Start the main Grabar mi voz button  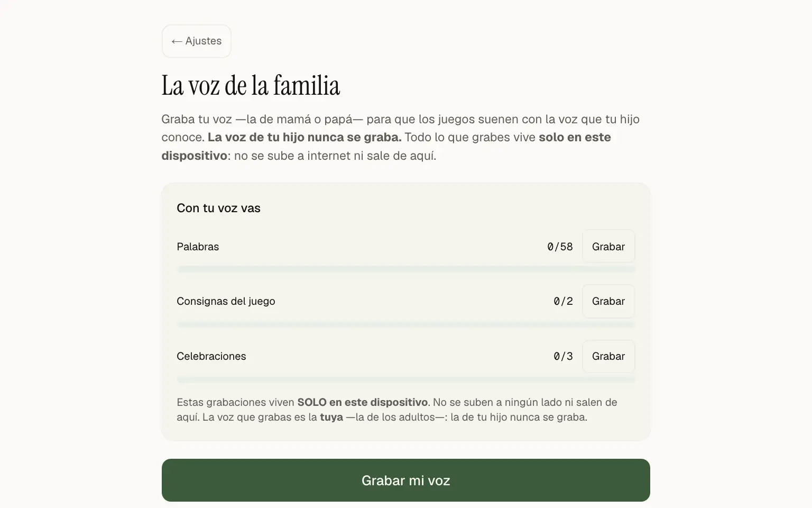tap(406, 480)
